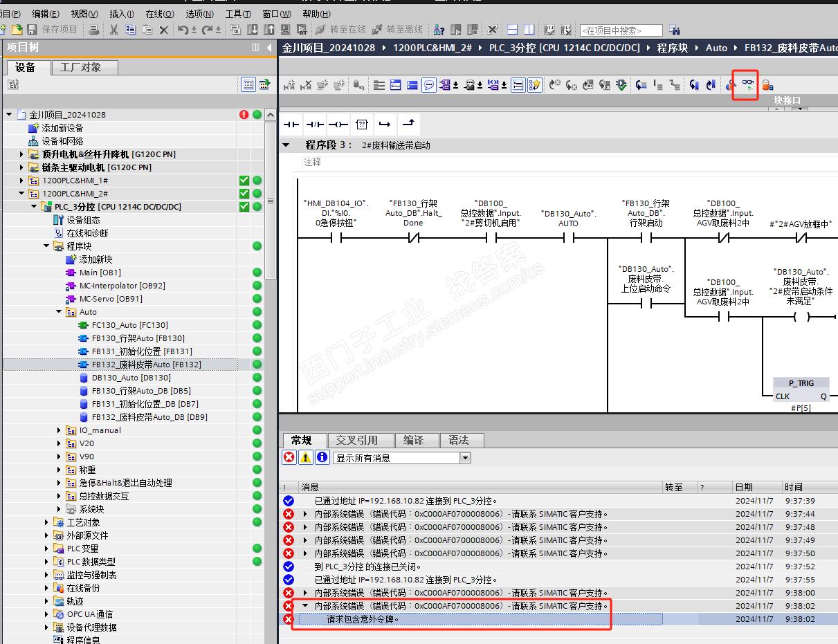Click the Delete X icon in main toolbar
This screenshot has height=644, width=838.
[x=164, y=30]
